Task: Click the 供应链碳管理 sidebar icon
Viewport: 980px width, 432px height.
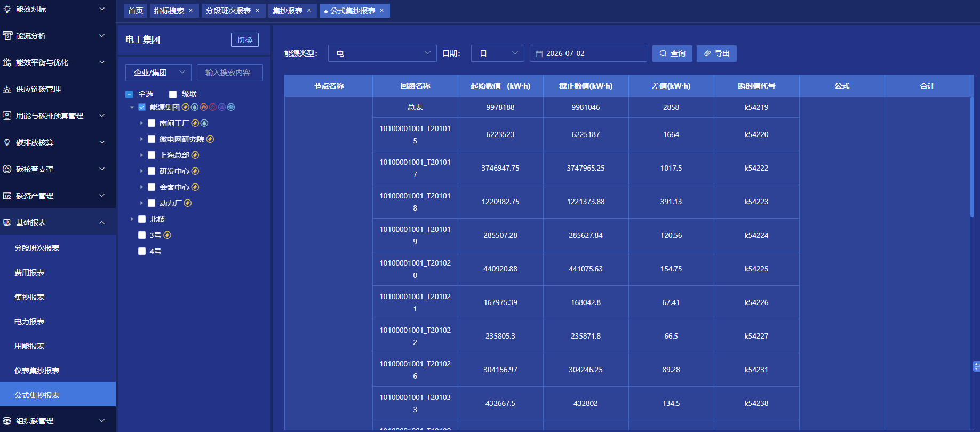Action: point(7,89)
